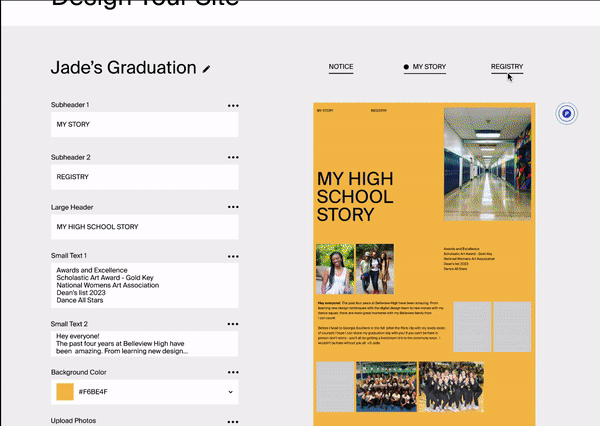The image size is (600, 426).
Task: Open the three-dot menu for Subheader 2
Action: coord(233,157)
